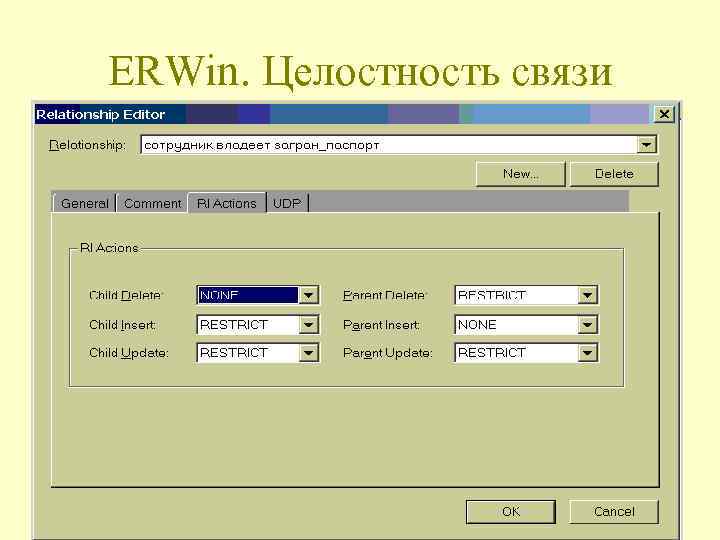720x540 pixels.
Task: Expand the Parent Delete dropdown arrow
Action: [x=587, y=295]
